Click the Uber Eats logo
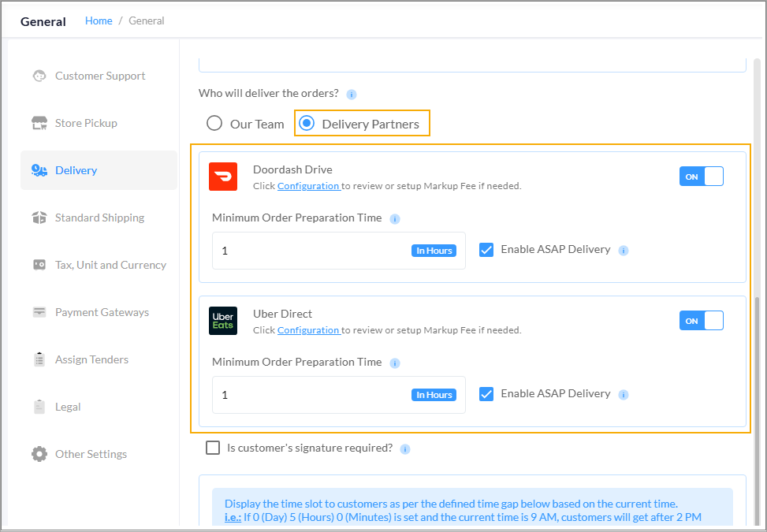Image resolution: width=767 pixels, height=532 pixels. 223,321
